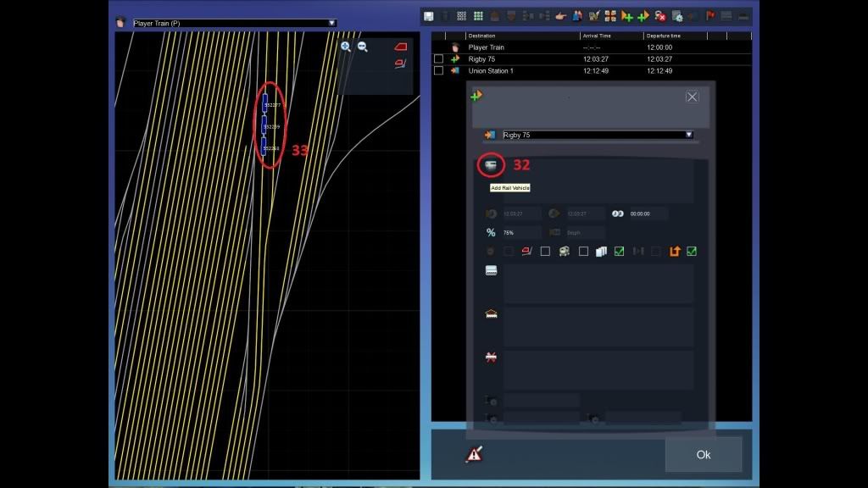Click the brown icon beside second text box
The width and height of the screenshot is (868, 488).
pyautogui.click(x=491, y=313)
